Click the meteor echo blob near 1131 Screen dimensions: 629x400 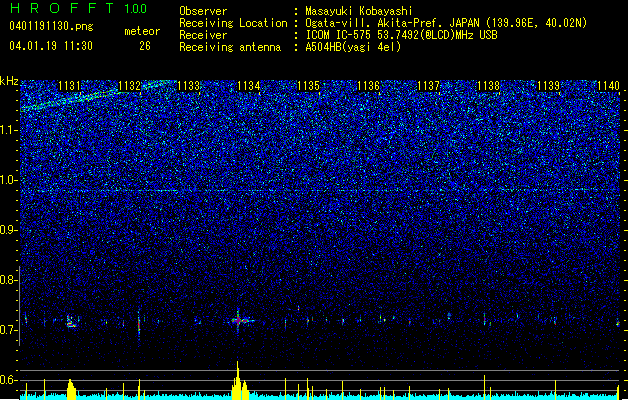[x=72, y=322]
